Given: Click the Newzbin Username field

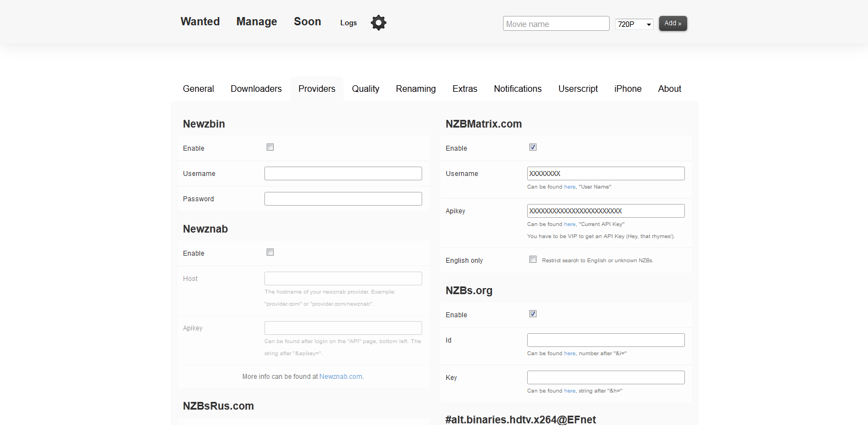Looking at the screenshot, I should [343, 173].
